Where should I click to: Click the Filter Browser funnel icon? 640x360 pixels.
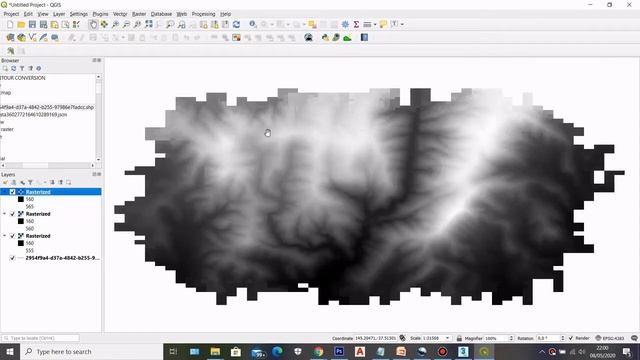(22, 69)
